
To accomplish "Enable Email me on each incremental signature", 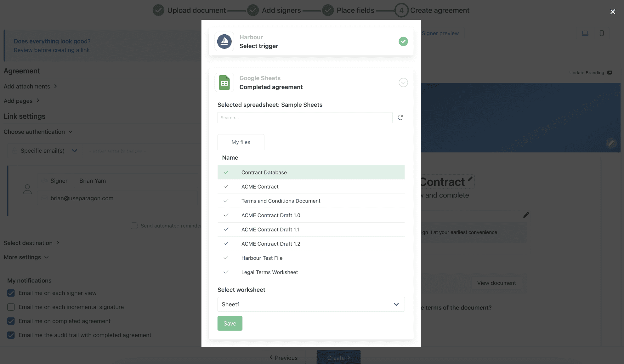I will click(11, 307).
